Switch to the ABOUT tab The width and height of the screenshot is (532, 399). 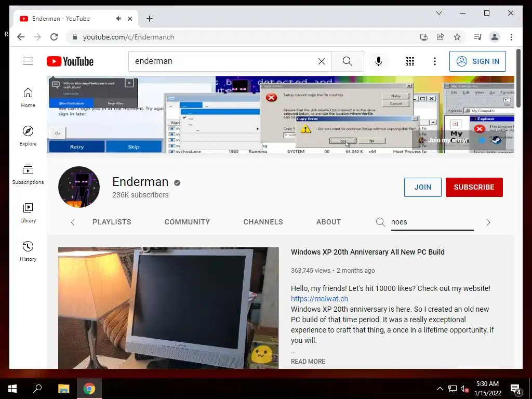(x=328, y=222)
